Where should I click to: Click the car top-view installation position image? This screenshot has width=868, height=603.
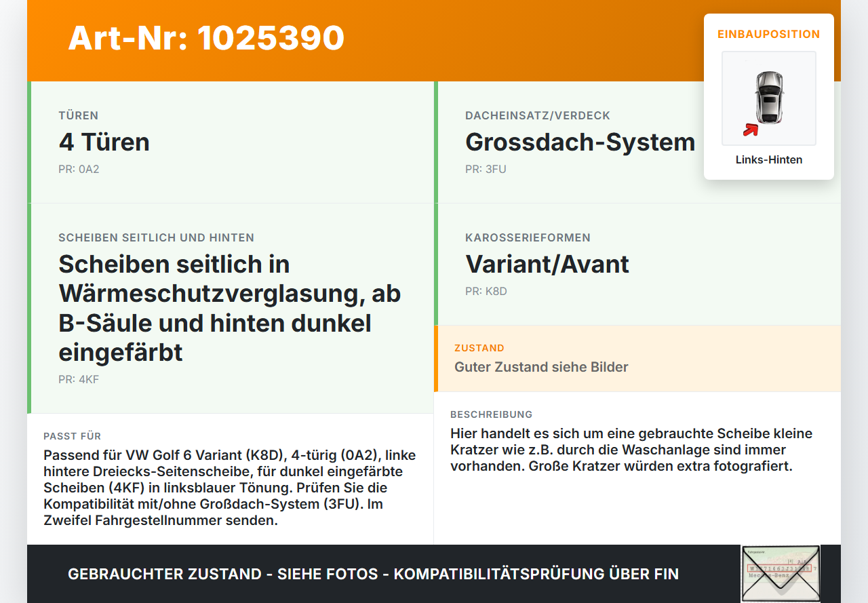point(769,98)
